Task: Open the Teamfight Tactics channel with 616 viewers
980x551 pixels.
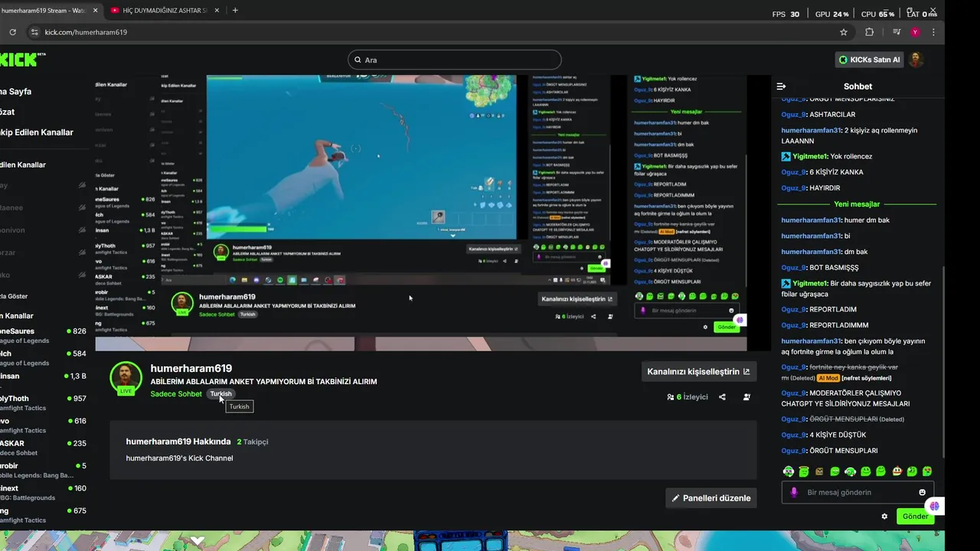Action: pyautogui.click(x=43, y=425)
